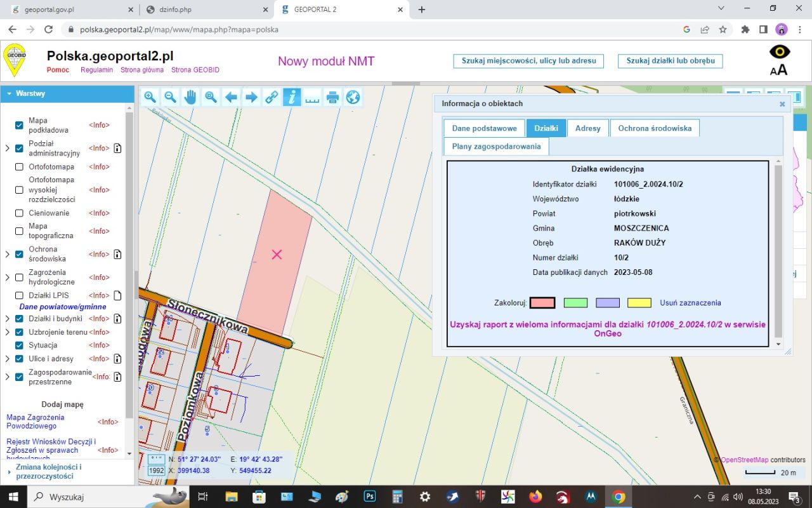Screen dimensions: 812x508
Task: Uncheck the Sytuacja layer checkbox
Action: pos(19,345)
